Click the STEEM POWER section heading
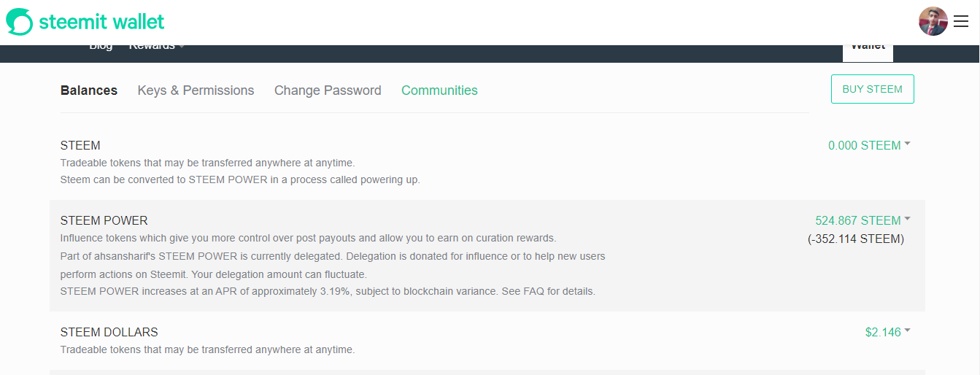The image size is (980, 375). pyautogui.click(x=104, y=220)
